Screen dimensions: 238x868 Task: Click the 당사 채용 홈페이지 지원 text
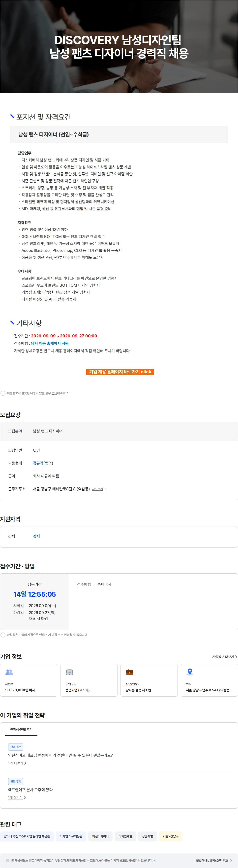[50, 343]
